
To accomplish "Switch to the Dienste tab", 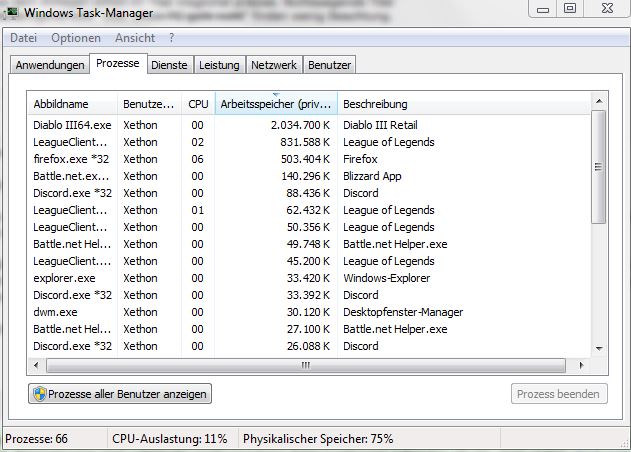I will pos(169,65).
